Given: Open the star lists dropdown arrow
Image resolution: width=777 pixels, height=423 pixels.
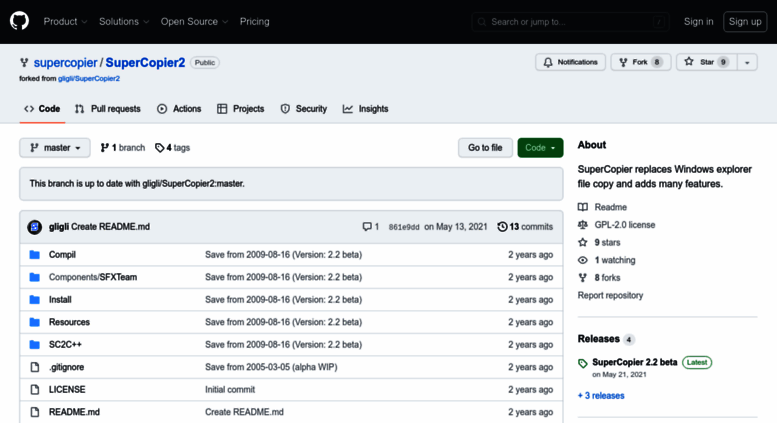Looking at the screenshot, I should click(x=747, y=62).
